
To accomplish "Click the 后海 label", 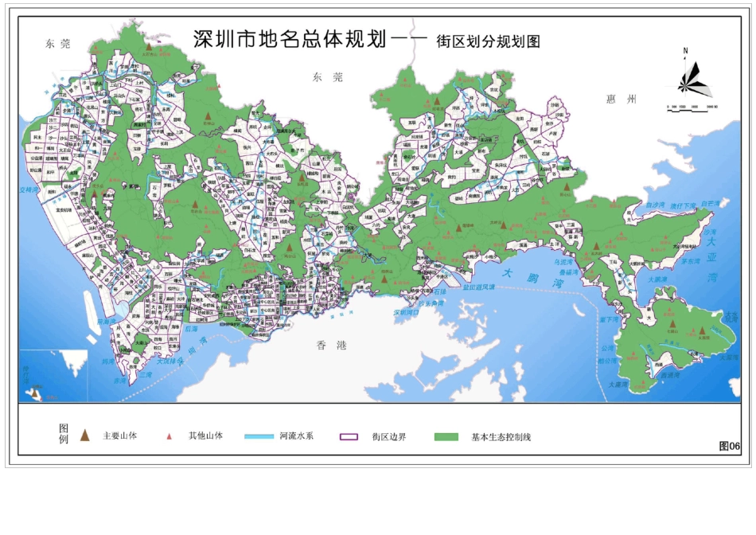I will pyautogui.click(x=191, y=330).
